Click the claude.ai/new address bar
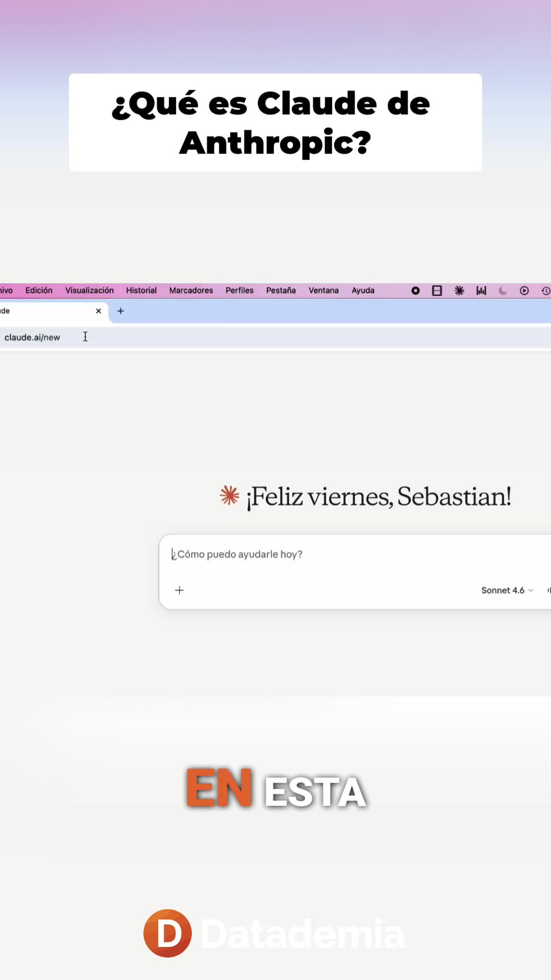The image size is (551, 980). [275, 337]
